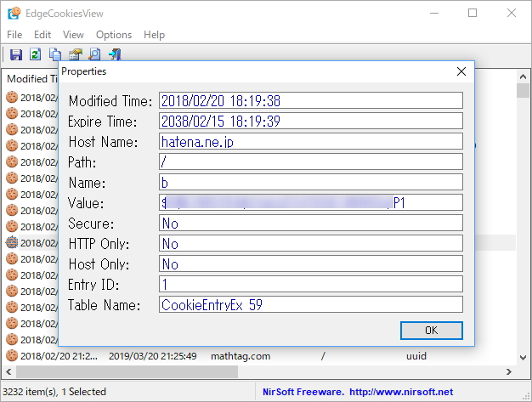Open Properties via the toolbar icon
The image size is (532, 402).
click(76, 54)
